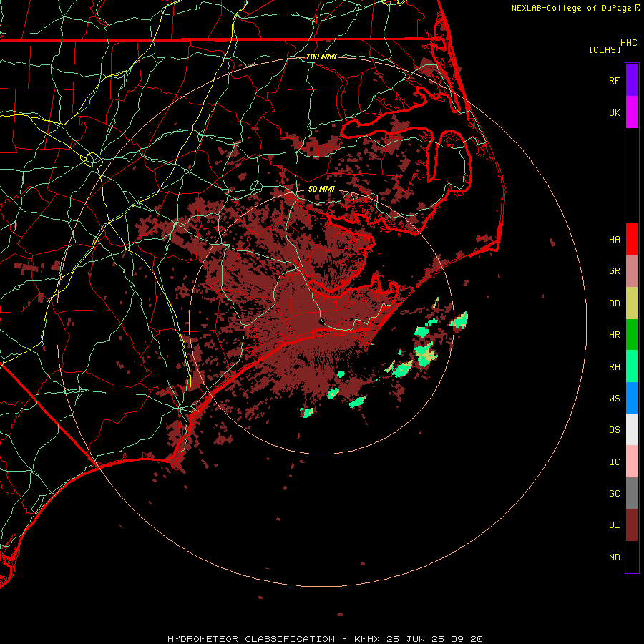Click the WS legend label
Viewport: 644px width, 644px height.
coord(614,398)
